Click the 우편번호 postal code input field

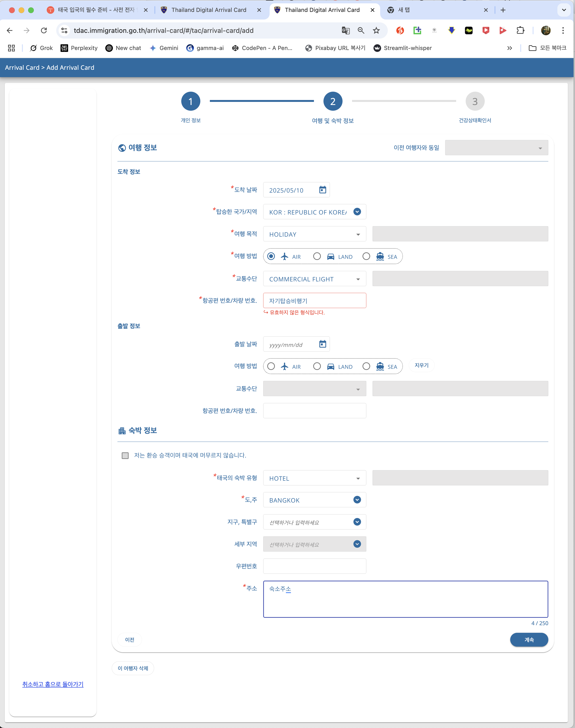pyautogui.click(x=314, y=566)
